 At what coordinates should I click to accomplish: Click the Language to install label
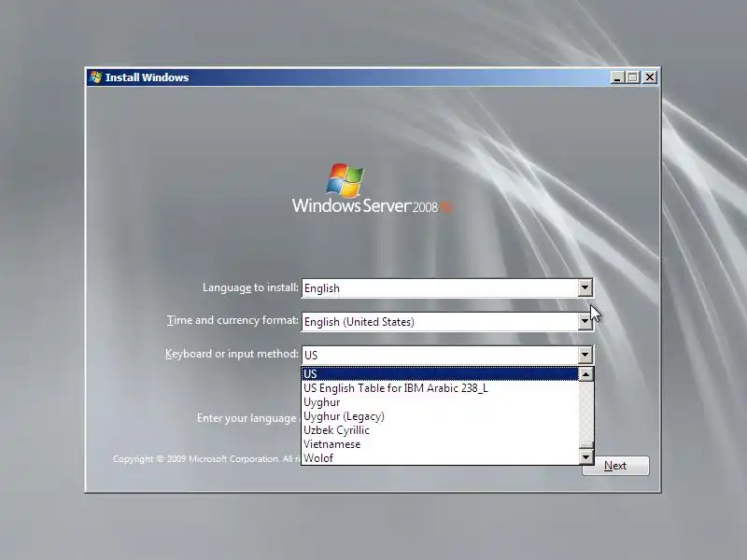(x=250, y=287)
